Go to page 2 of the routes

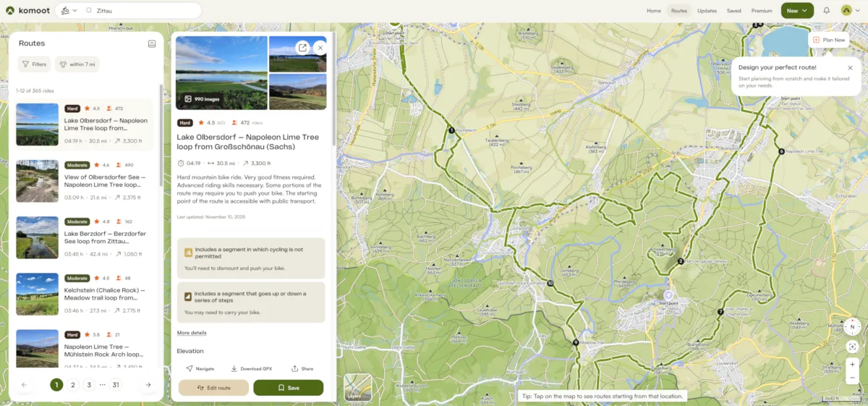pos(73,385)
